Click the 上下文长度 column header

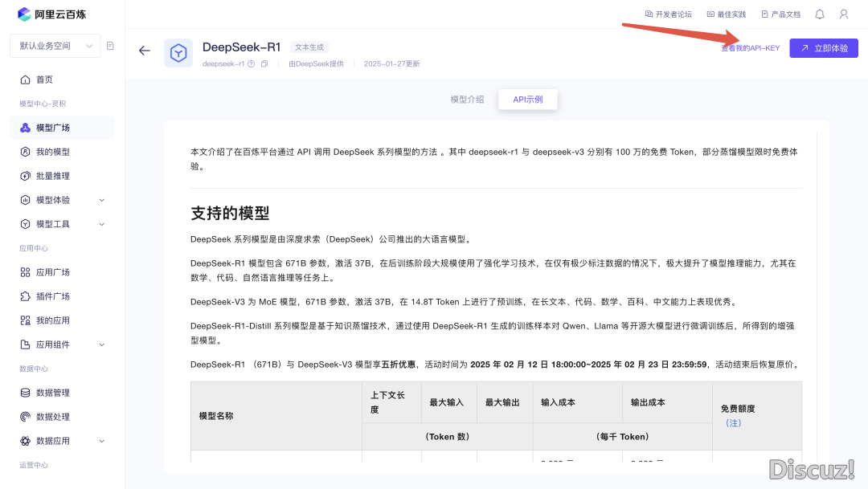(387, 402)
